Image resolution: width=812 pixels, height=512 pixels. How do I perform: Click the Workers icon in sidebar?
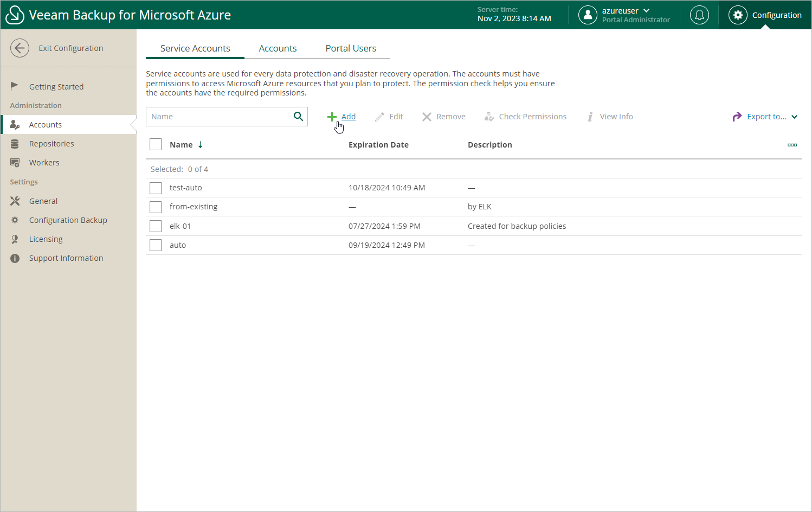click(x=15, y=163)
